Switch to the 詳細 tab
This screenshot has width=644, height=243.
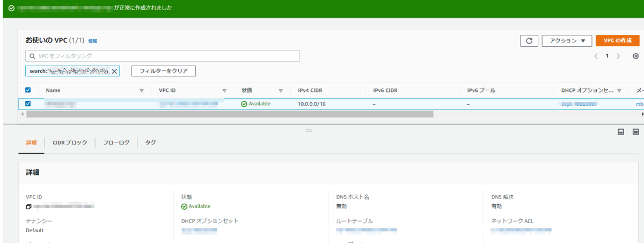(x=31, y=142)
